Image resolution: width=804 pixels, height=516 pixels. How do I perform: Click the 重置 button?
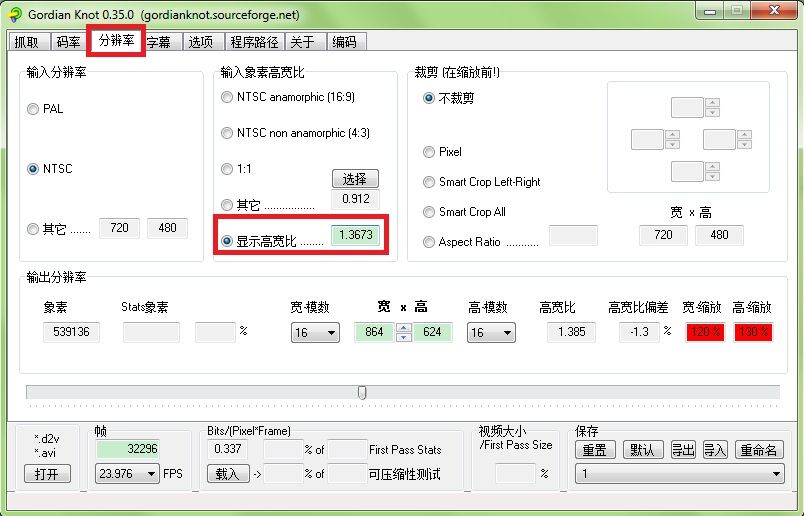(595, 450)
